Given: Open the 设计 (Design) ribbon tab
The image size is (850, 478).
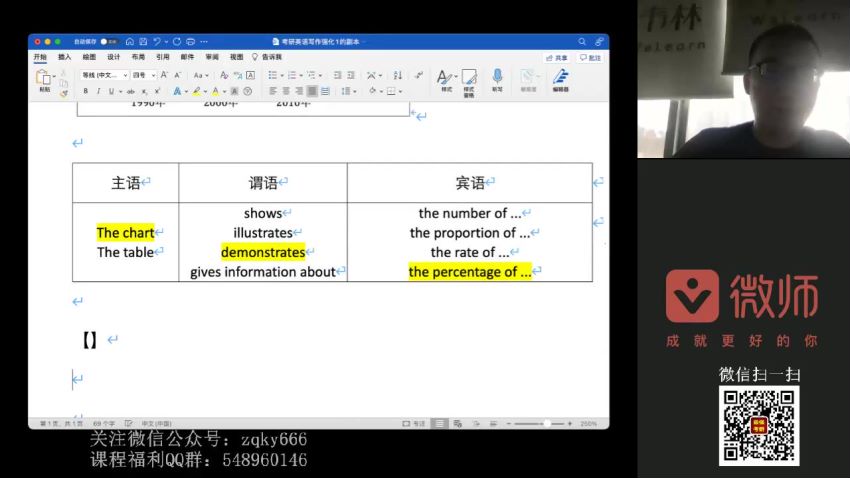Looking at the screenshot, I should tap(113, 57).
